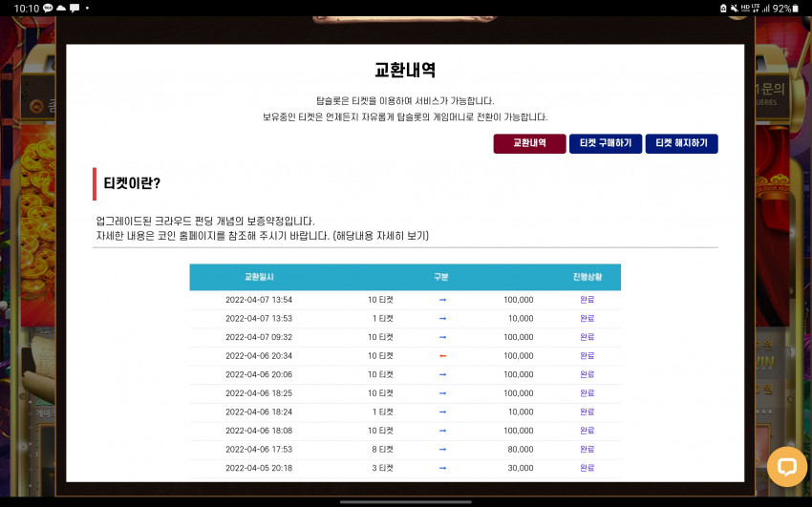Select the date 2022-04-07 13:54
This screenshot has width=812, height=507.
click(x=259, y=300)
